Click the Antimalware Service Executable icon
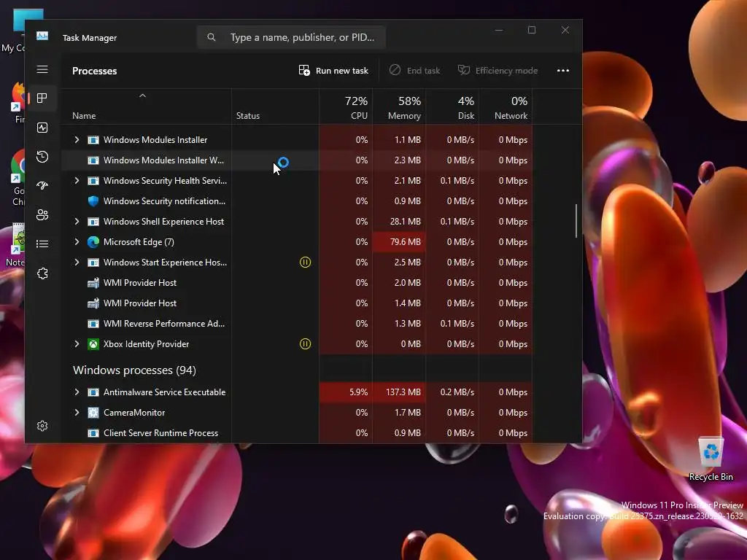 (93, 392)
